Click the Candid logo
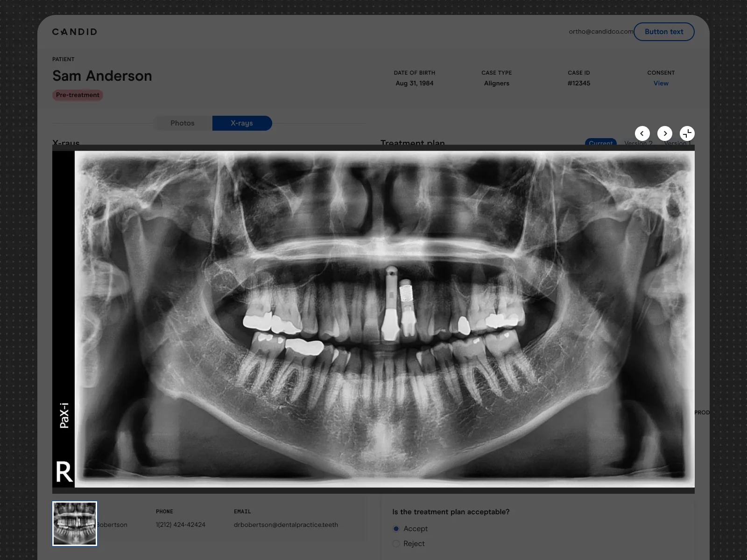This screenshot has width=747, height=560. (75, 32)
